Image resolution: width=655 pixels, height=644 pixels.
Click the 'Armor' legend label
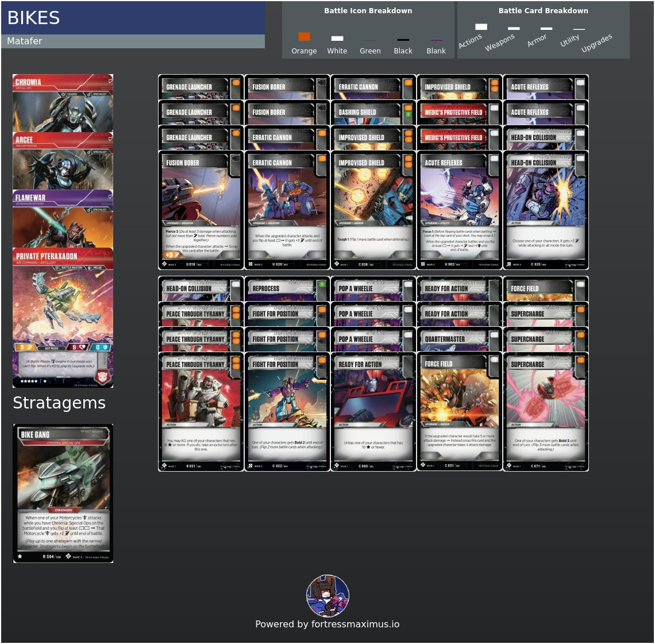click(537, 41)
